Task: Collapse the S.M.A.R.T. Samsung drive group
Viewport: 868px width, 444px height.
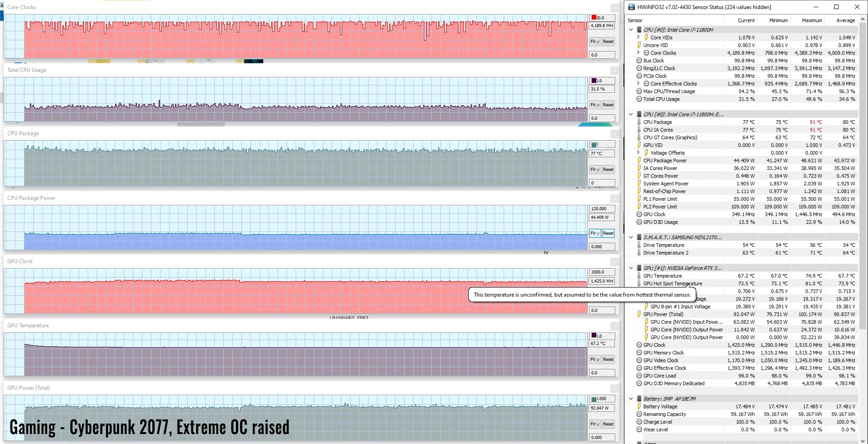Action: pyautogui.click(x=631, y=237)
